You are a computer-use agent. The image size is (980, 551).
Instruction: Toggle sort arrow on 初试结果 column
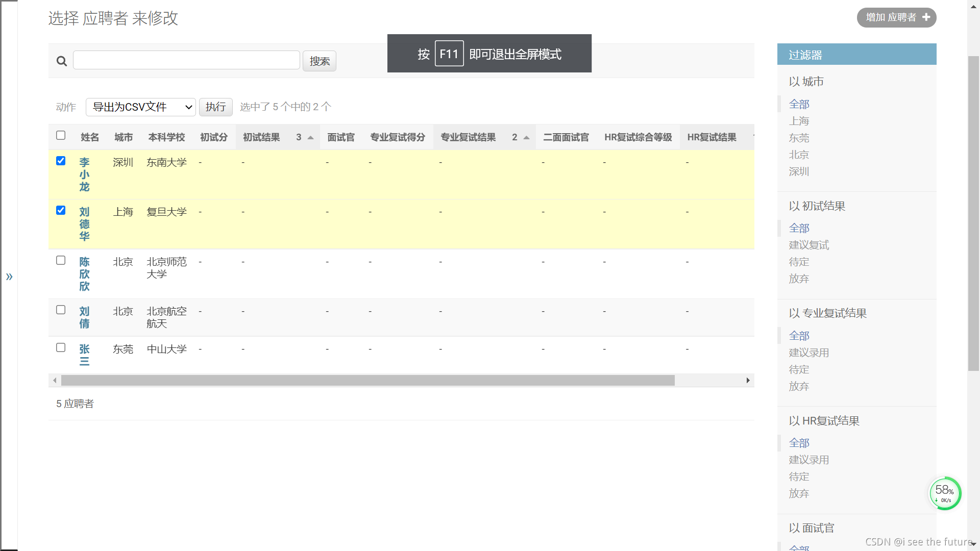[x=310, y=138]
